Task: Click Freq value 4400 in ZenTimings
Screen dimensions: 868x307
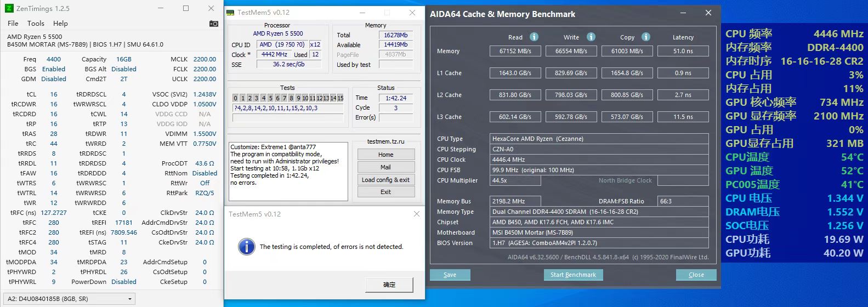Action: pyautogui.click(x=54, y=59)
